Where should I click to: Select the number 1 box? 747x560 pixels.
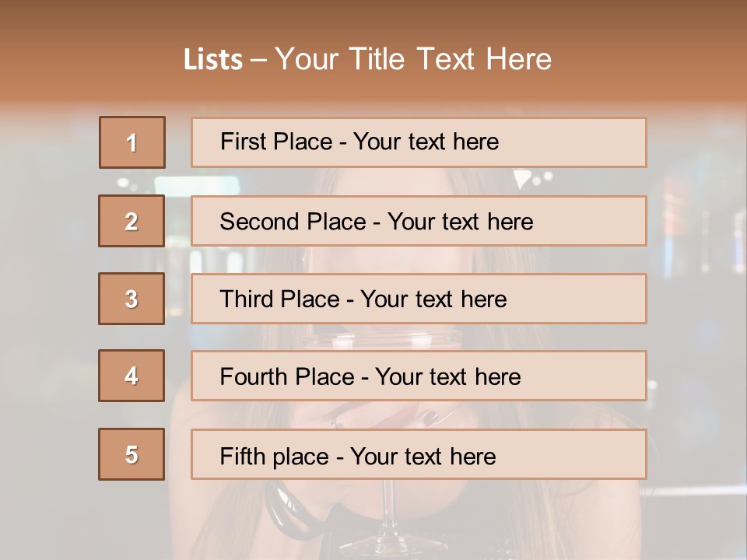pyautogui.click(x=132, y=142)
